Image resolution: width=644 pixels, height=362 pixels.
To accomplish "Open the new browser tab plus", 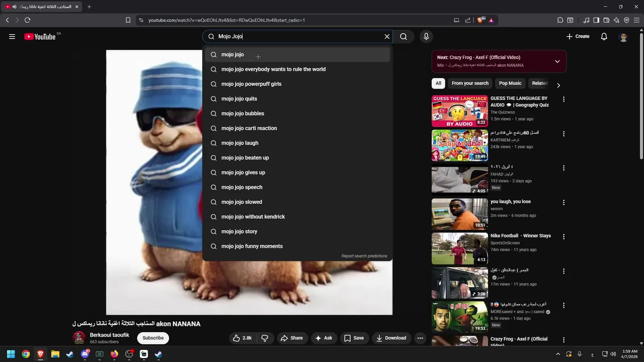I will click(x=89, y=7).
